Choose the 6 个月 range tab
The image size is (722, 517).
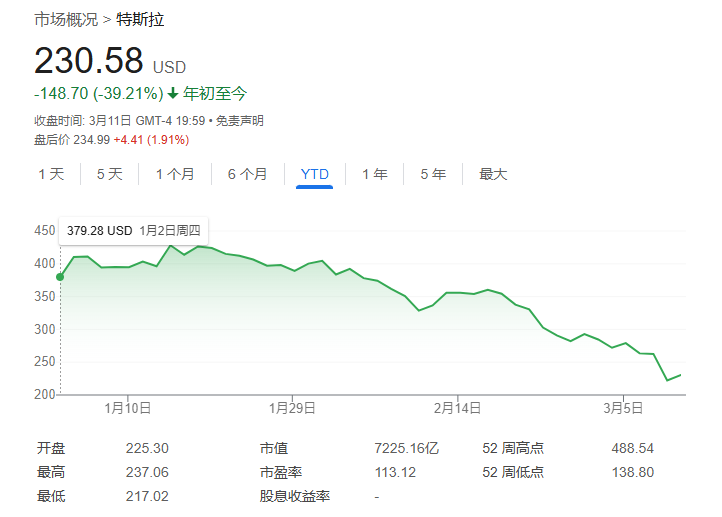click(247, 174)
